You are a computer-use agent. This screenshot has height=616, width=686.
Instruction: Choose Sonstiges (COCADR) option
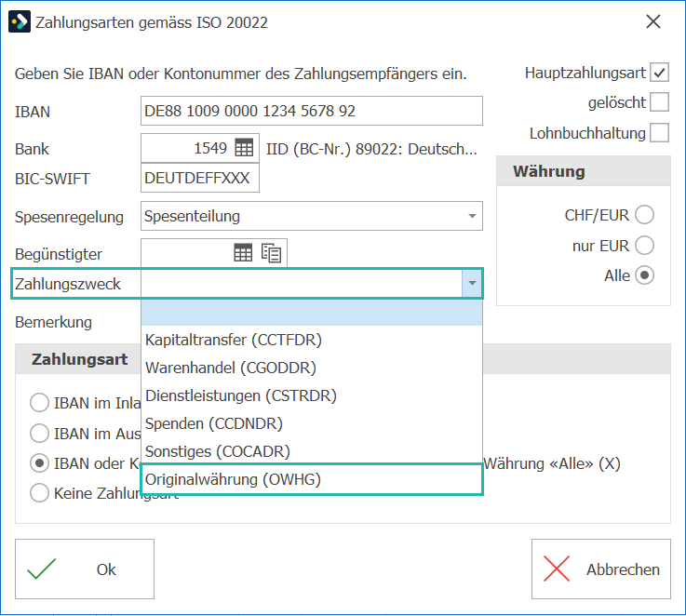pos(312,451)
